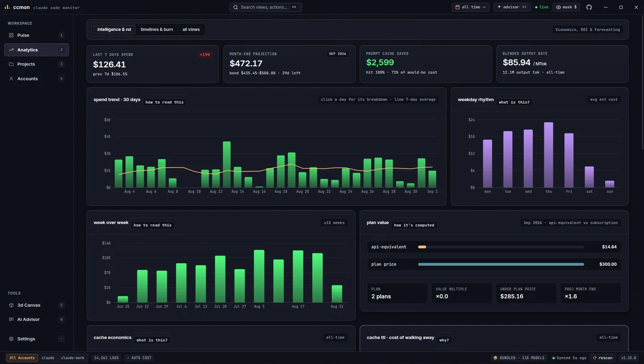Click the thu bar in weekday rhythm
The width and height of the screenshot is (644, 364).
[x=548, y=155]
